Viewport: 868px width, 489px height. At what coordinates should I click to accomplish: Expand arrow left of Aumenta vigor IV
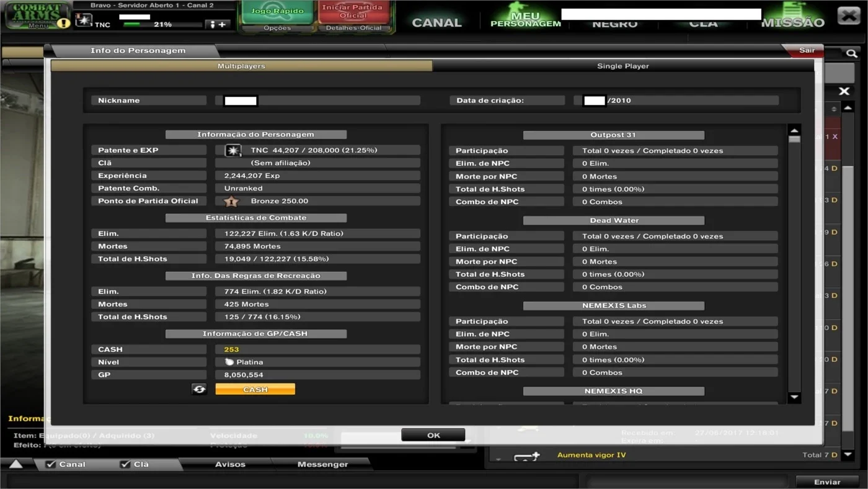(x=498, y=459)
